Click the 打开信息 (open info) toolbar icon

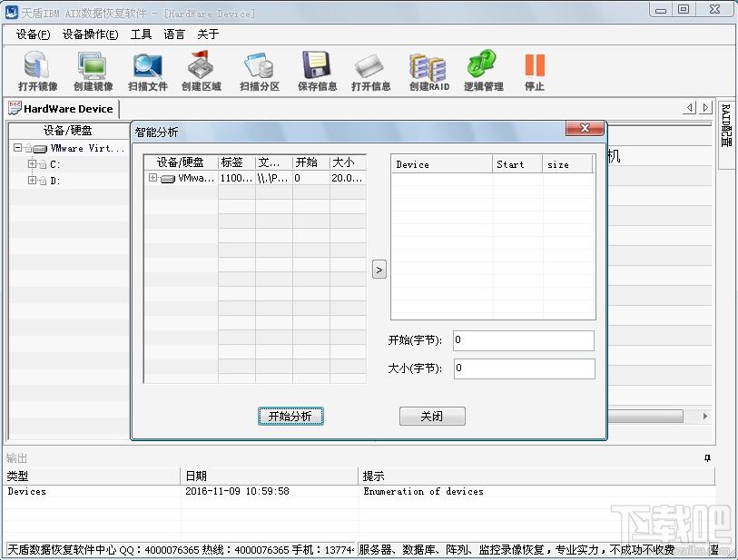click(x=370, y=71)
